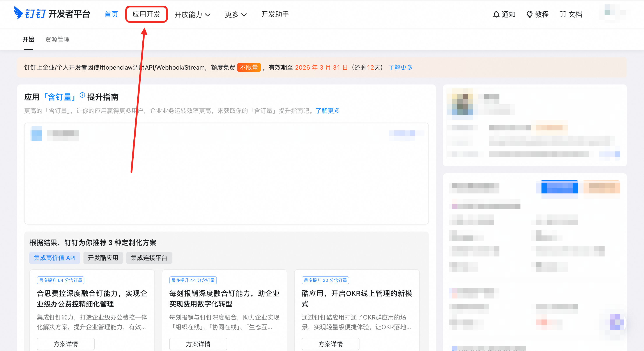Select the 集成高价值 API tab

[x=55, y=258]
